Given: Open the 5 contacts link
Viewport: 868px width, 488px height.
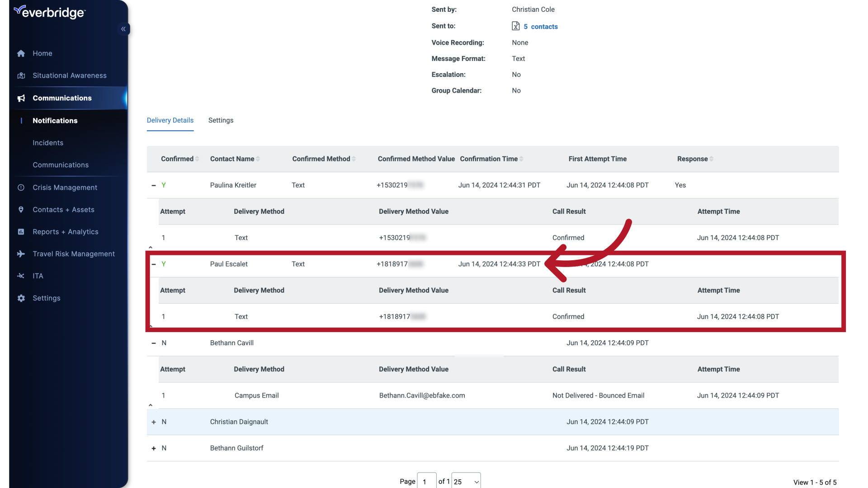Looking at the screenshot, I should click(x=541, y=26).
